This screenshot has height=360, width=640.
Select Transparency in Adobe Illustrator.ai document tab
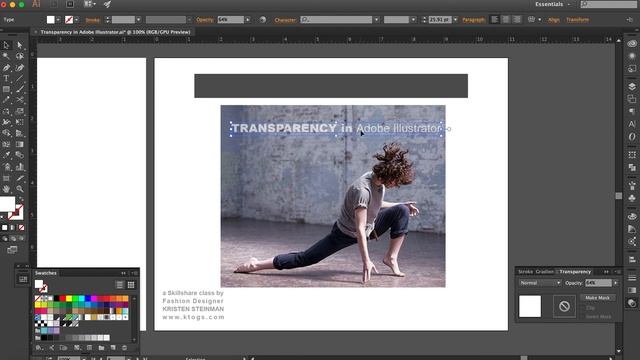point(115,32)
